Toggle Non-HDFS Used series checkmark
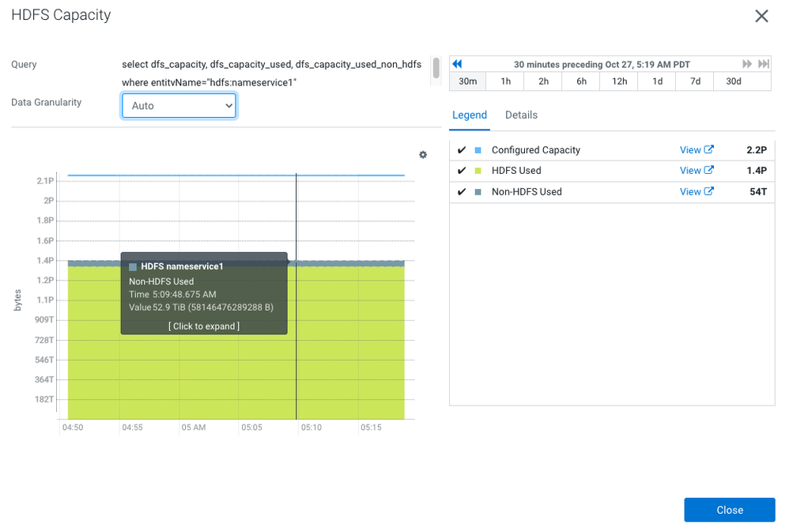 pyautogui.click(x=462, y=192)
